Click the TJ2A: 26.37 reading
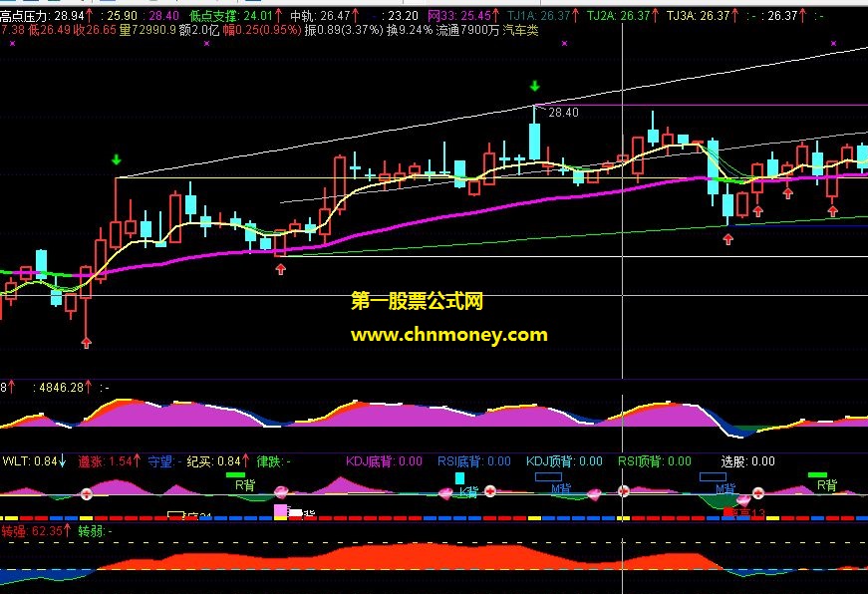The image size is (868, 594). (618, 16)
